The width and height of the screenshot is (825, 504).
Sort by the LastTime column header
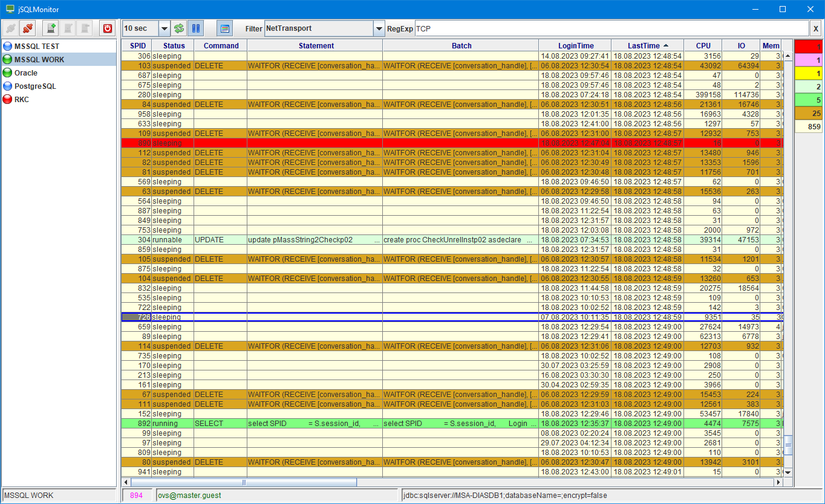647,46
